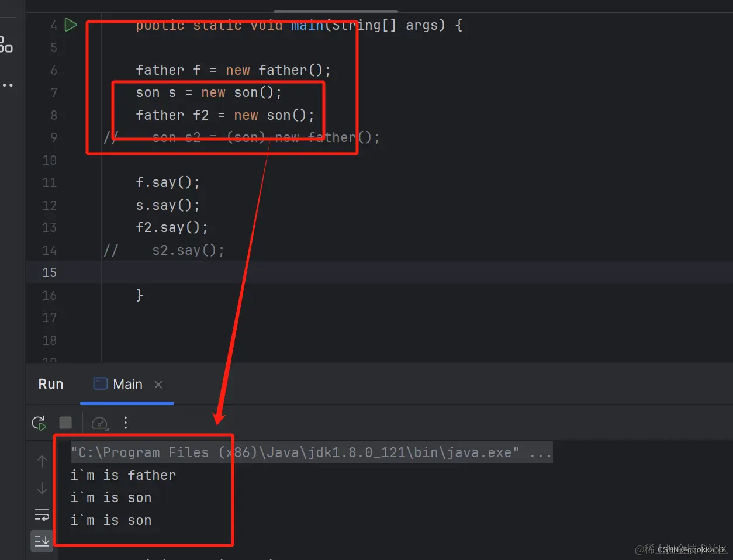Viewport: 733px width, 560px height.
Task: Click the up arrow in console sidebar
Action: click(x=42, y=461)
